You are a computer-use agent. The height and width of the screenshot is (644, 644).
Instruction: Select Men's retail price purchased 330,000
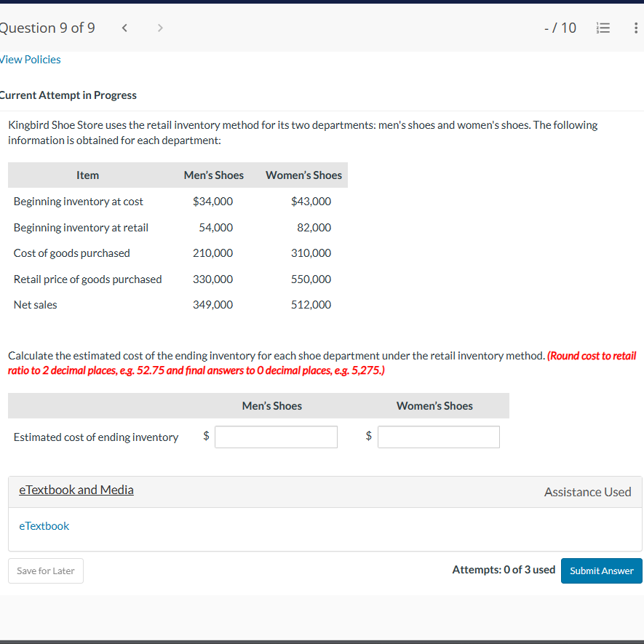212,279
